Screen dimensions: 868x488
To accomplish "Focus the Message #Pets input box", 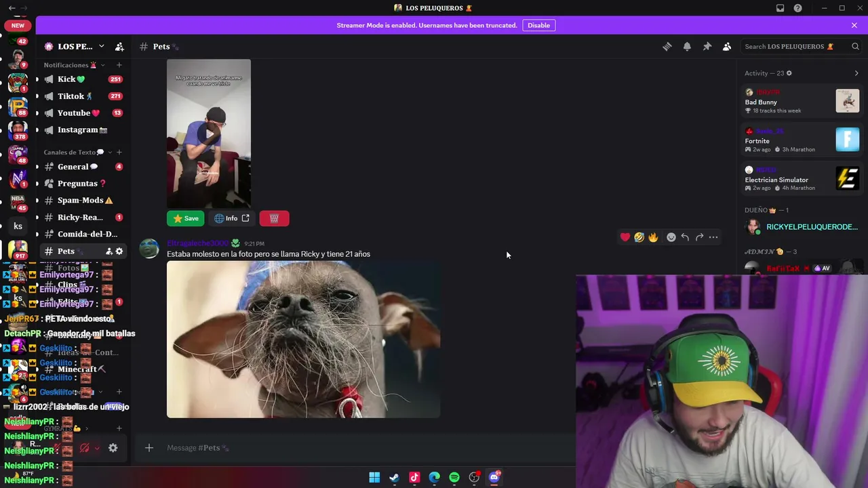I will point(366,448).
